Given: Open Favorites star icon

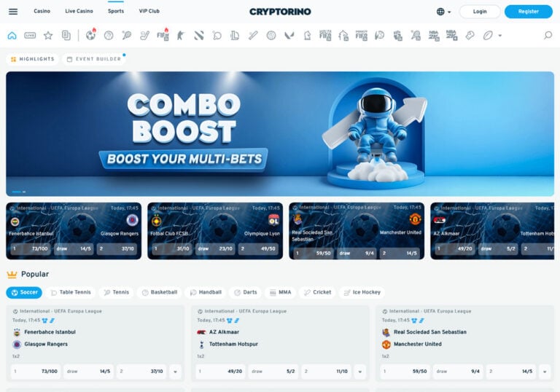Looking at the screenshot, I should 48,35.
